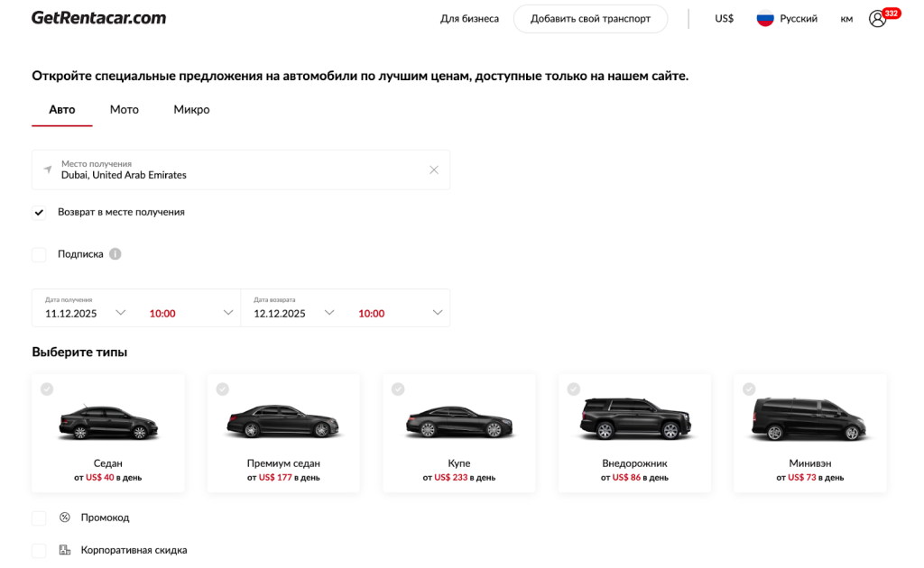This screenshot has height=568, width=924.
Task: Click the Russian flag language icon
Action: (762, 17)
